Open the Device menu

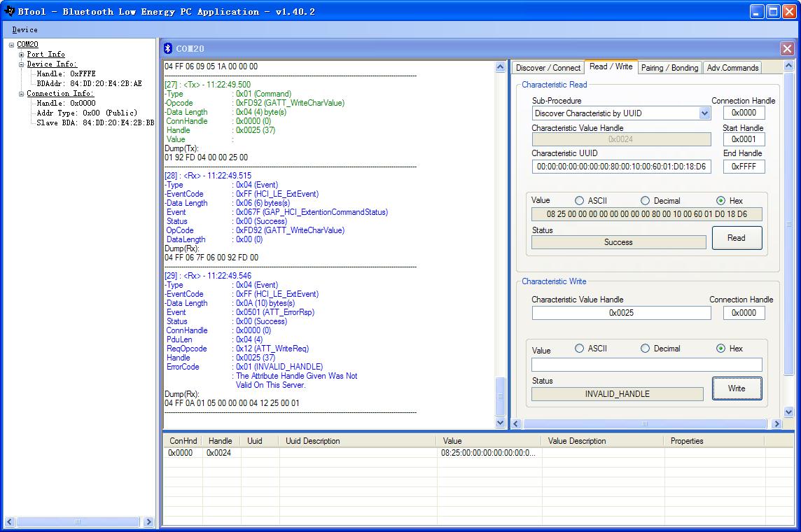25,29
